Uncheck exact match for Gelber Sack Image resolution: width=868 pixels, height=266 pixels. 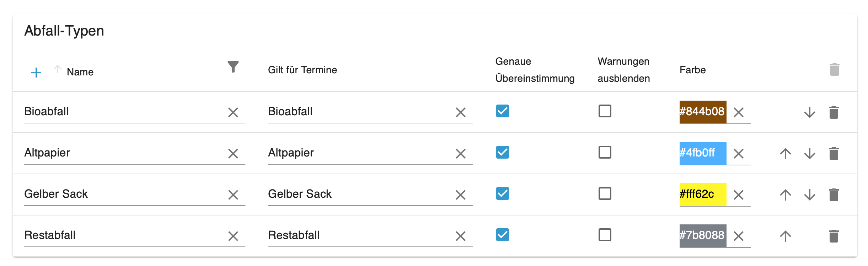point(503,193)
